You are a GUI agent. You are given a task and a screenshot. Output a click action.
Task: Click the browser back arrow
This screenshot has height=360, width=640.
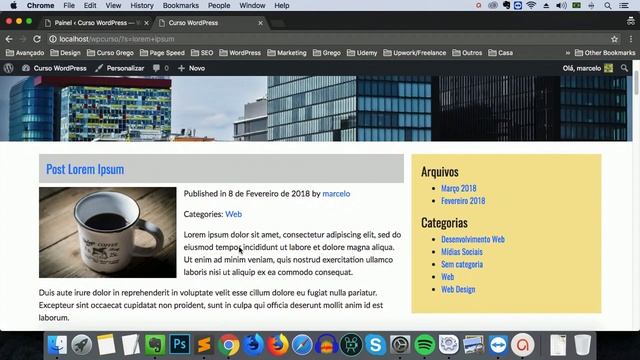9,39
